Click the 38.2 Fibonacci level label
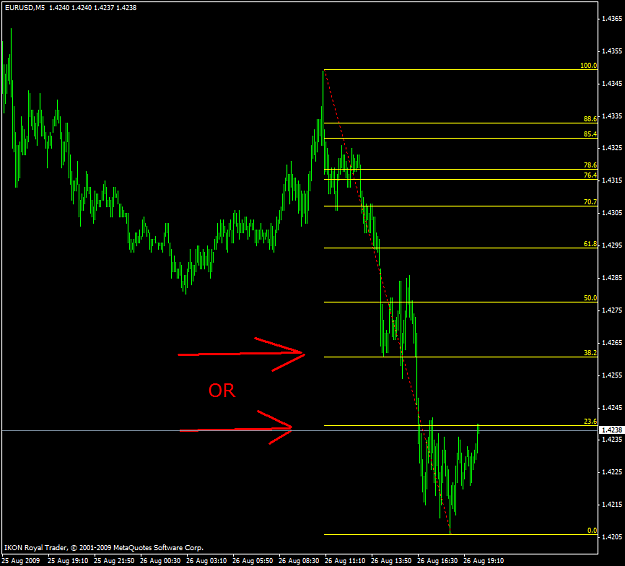 coord(590,352)
